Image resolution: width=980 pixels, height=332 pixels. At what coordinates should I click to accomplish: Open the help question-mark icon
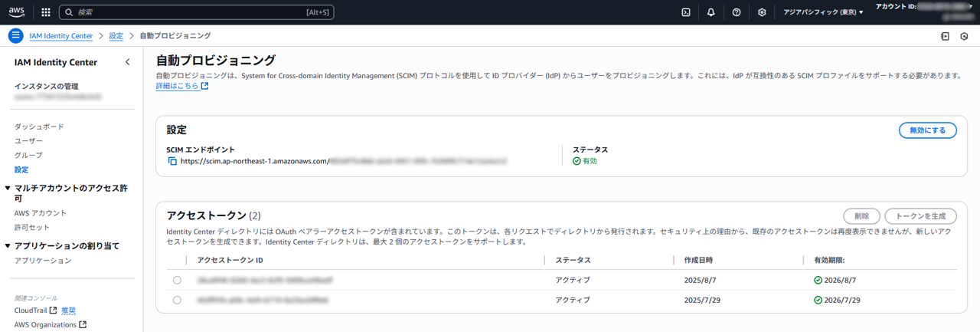737,12
